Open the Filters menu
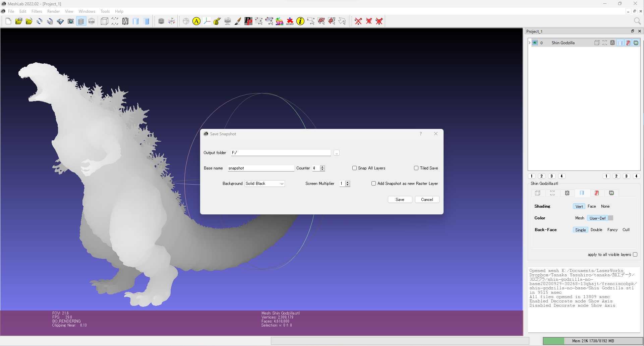Image resolution: width=644 pixels, height=346 pixels. click(37, 11)
